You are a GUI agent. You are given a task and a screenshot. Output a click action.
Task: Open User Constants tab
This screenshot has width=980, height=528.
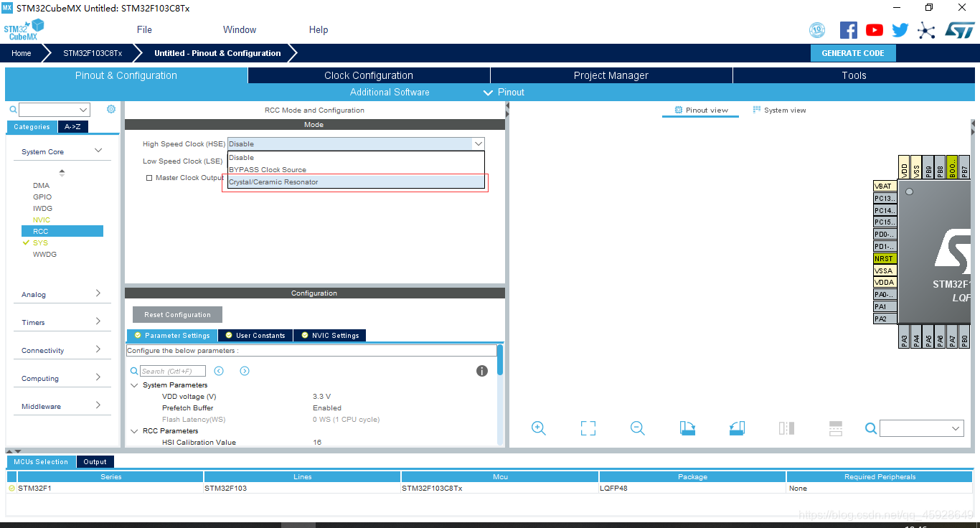255,335
